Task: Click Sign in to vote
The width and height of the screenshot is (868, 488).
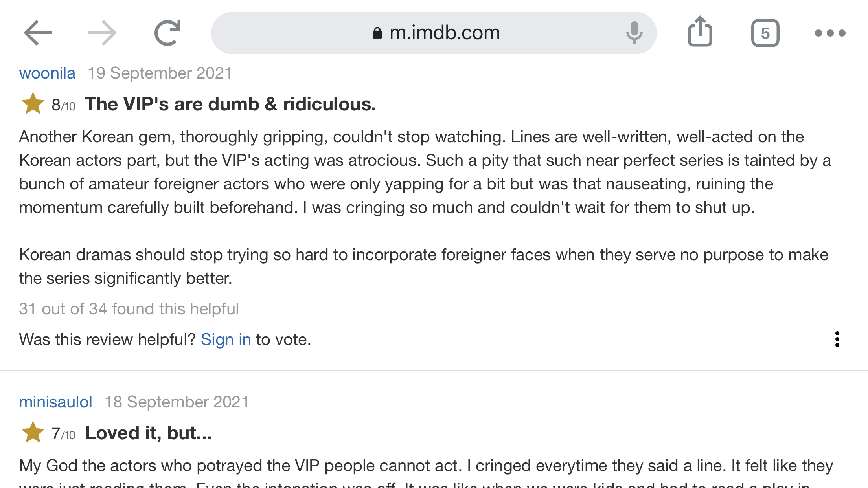Action: [226, 339]
